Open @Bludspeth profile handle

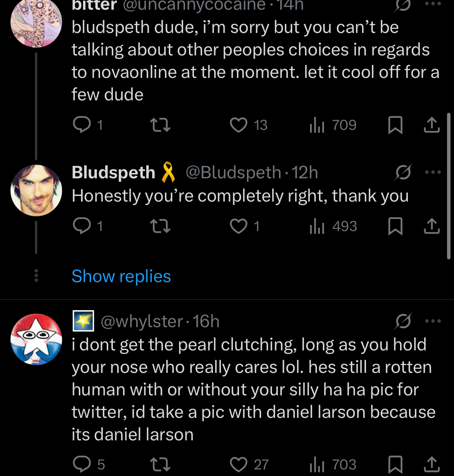click(x=233, y=172)
